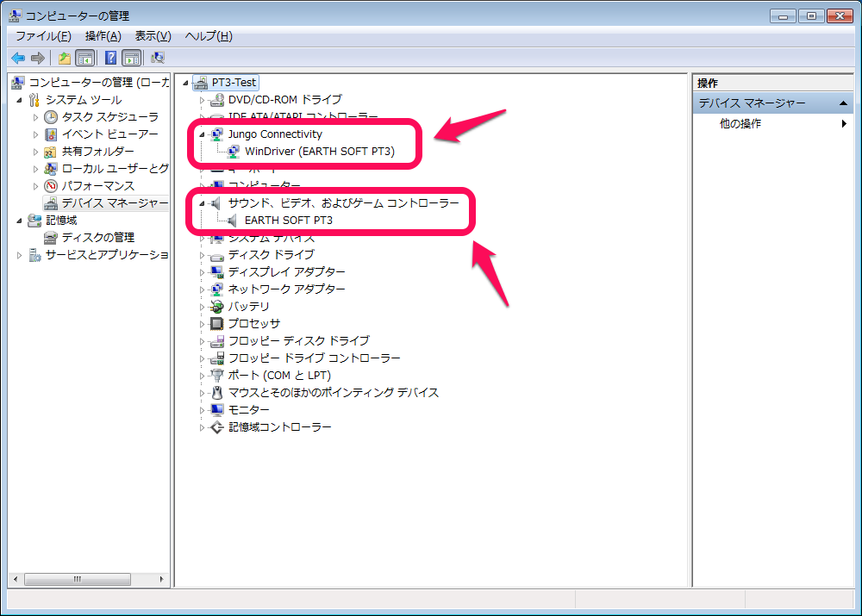Collapse the PT3-Test root node

tap(186, 83)
